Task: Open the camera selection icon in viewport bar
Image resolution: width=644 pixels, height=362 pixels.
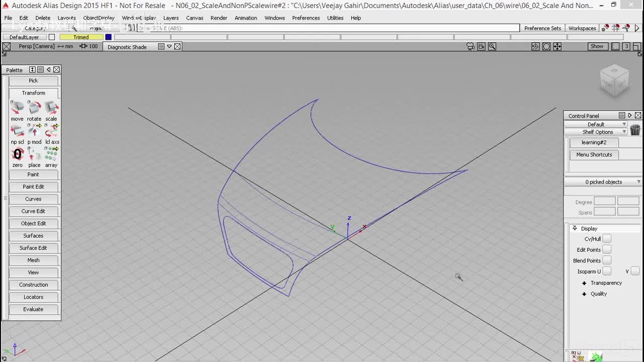Action: [470, 46]
